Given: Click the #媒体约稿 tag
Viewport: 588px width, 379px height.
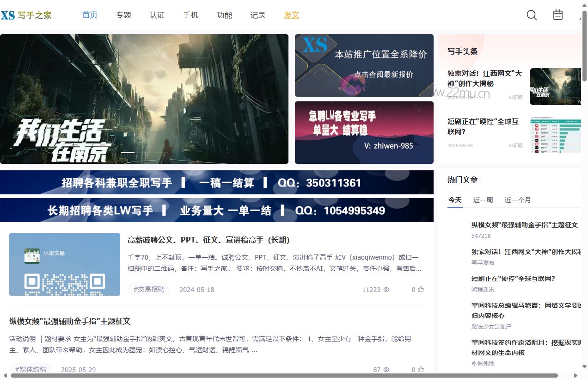Looking at the screenshot, I should tap(31, 369).
